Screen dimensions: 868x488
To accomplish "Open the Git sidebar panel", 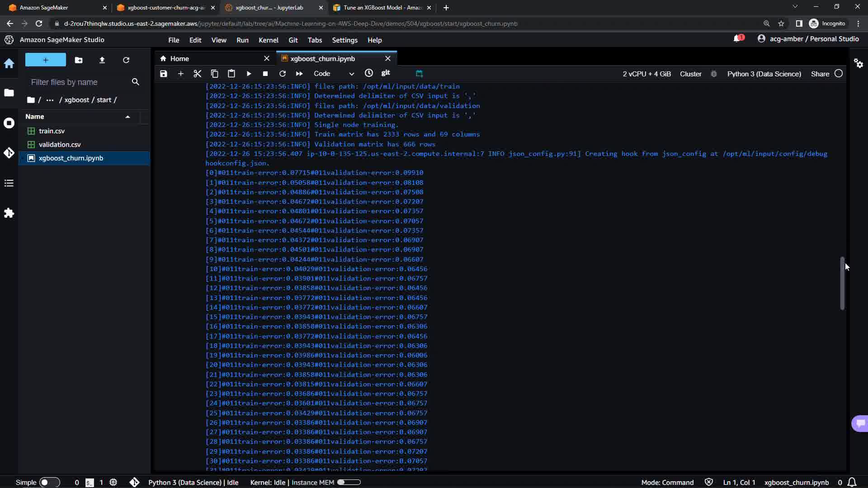I will coord(9,153).
